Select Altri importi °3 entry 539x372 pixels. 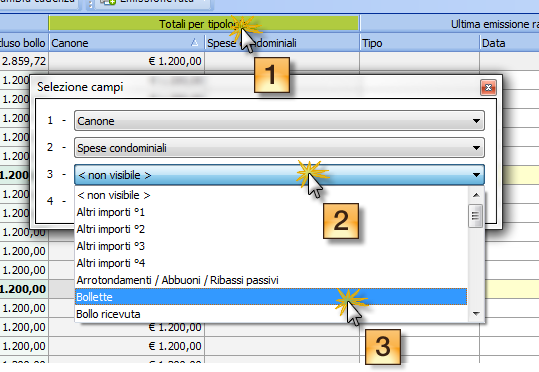271,246
